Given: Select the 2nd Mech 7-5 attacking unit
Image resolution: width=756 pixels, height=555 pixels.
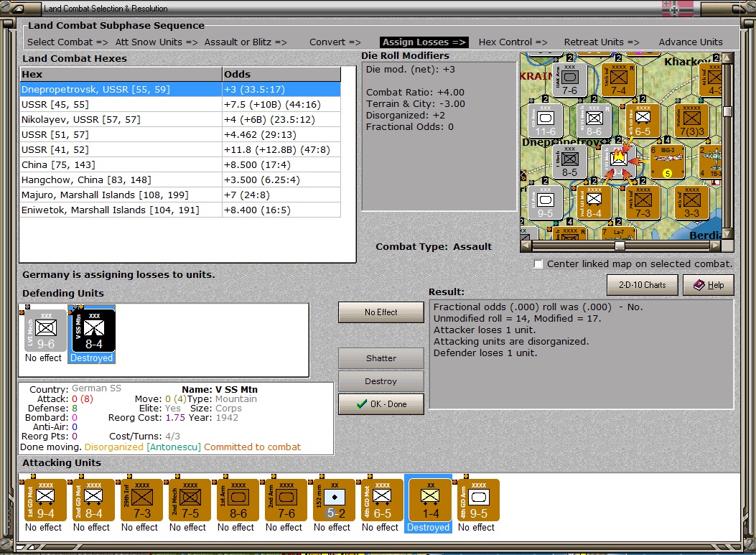Looking at the screenshot, I should [189, 500].
